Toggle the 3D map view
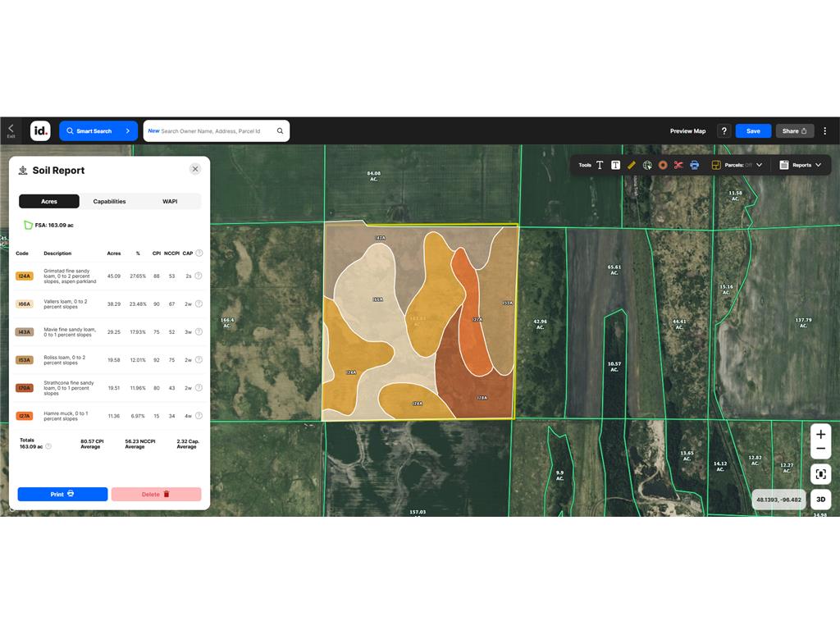 point(820,500)
